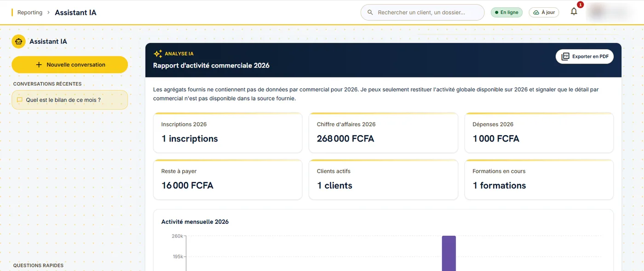Select the Reste à payer card
The width and height of the screenshot is (644, 271).
[228, 179]
